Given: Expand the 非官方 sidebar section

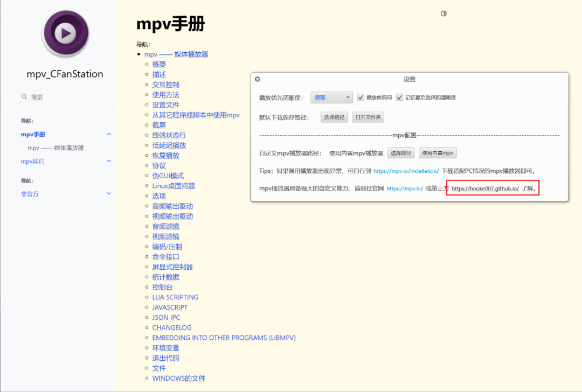Looking at the screenshot, I should [109, 194].
